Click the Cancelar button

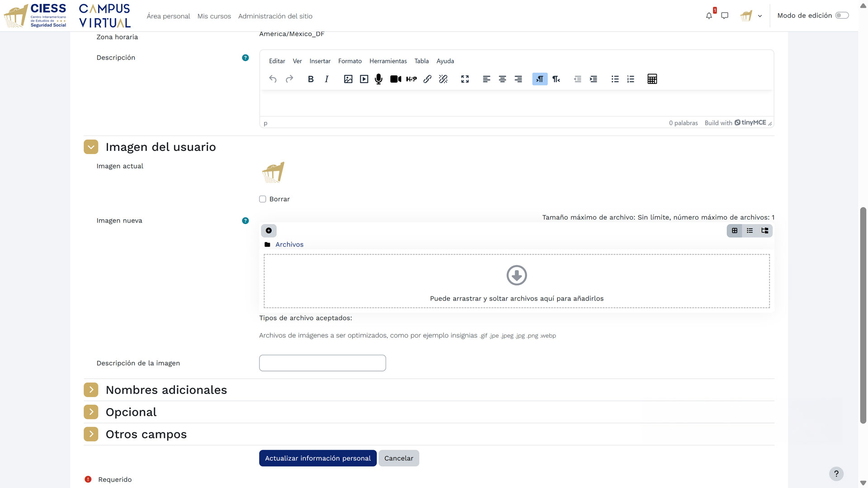tap(398, 458)
